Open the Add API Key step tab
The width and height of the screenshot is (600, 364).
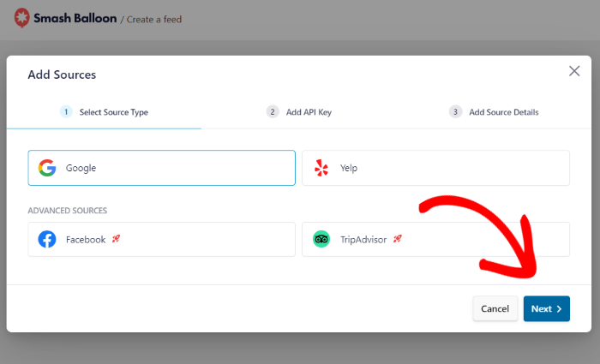(299, 112)
